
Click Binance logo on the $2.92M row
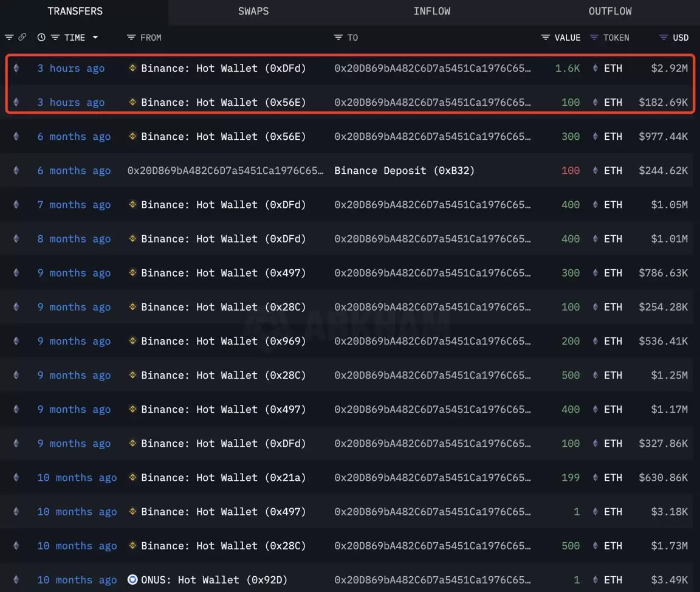[132, 68]
